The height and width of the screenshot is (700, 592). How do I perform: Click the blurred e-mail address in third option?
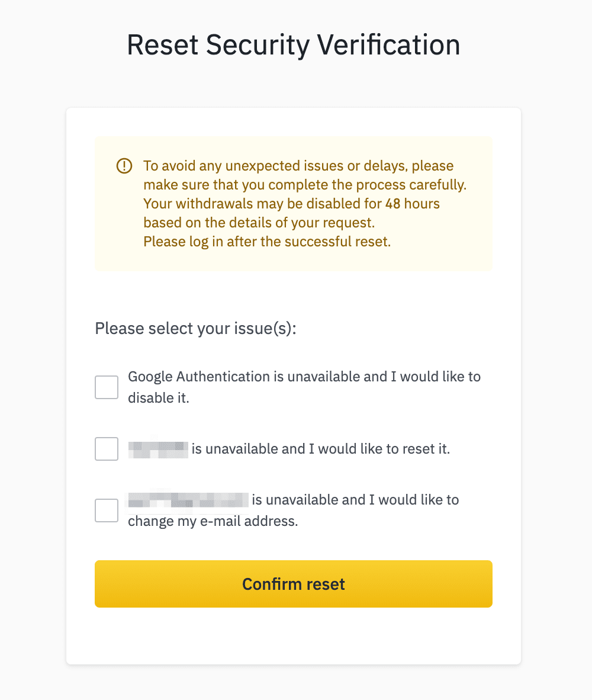click(x=188, y=500)
